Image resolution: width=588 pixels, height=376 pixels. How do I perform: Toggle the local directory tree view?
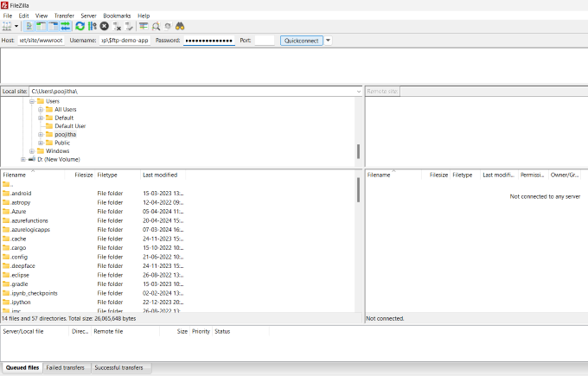tap(41, 27)
